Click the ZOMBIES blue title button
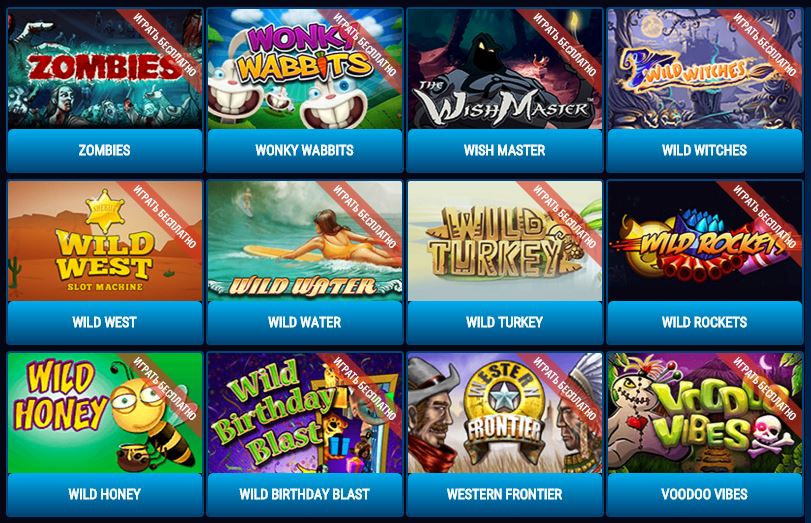The width and height of the screenshot is (811, 523). [x=105, y=151]
